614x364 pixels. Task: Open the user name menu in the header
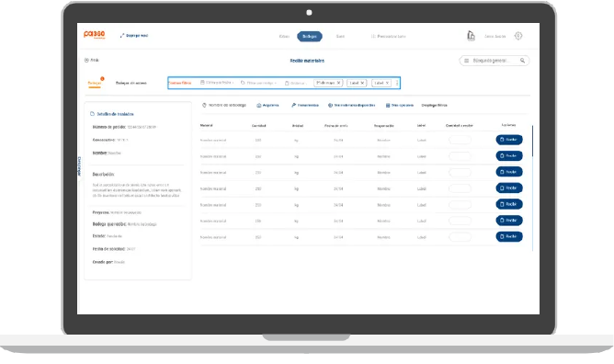pyautogui.click(x=495, y=37)
